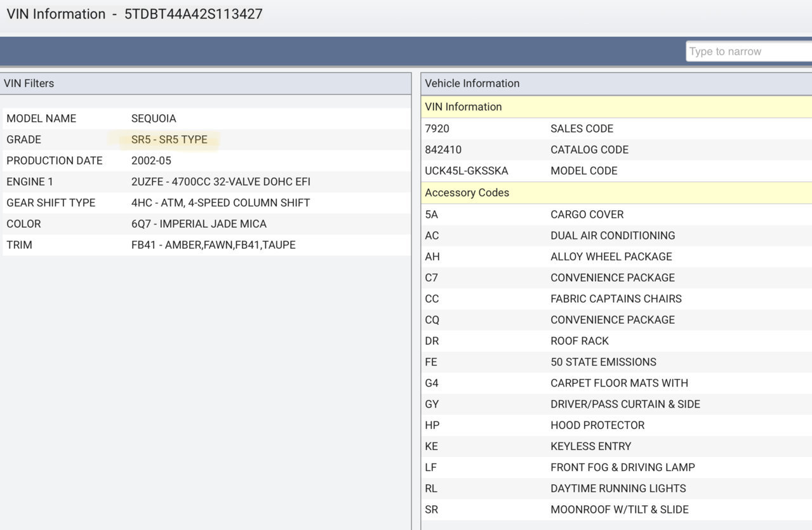Select accessory code LF
Viewport: 812px width, 530px height.
point(431,467)
